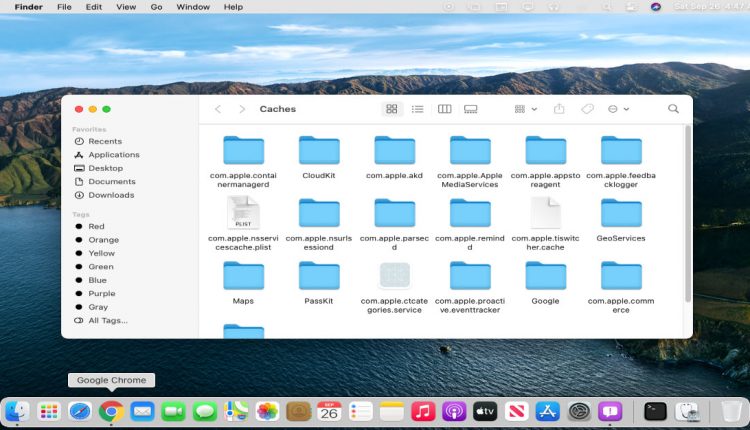750x430 pixels.
Task: Click the Edit Tags toolbar icon
Action: [587, 109]
